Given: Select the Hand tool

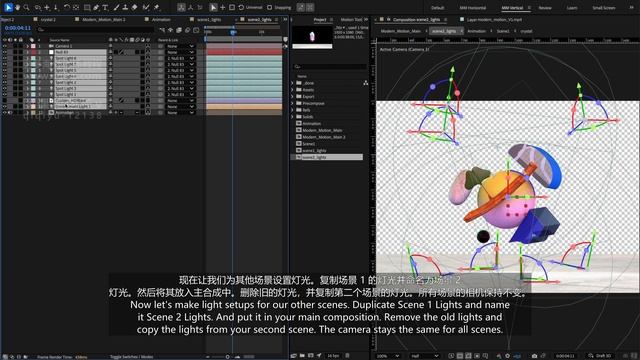Looking at the screenshot, I should tap(18, 7).
